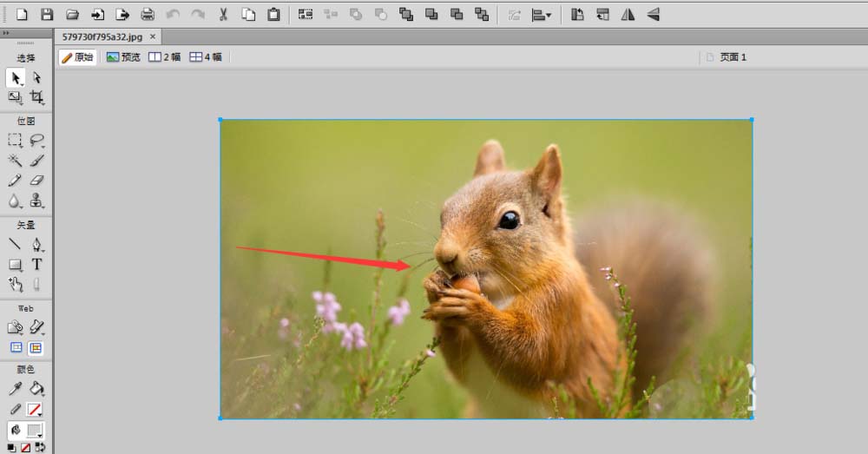Switch to 原始 original view
This screenshot has height=454, width=868.
pyautogui.click(x=77, y=57)
